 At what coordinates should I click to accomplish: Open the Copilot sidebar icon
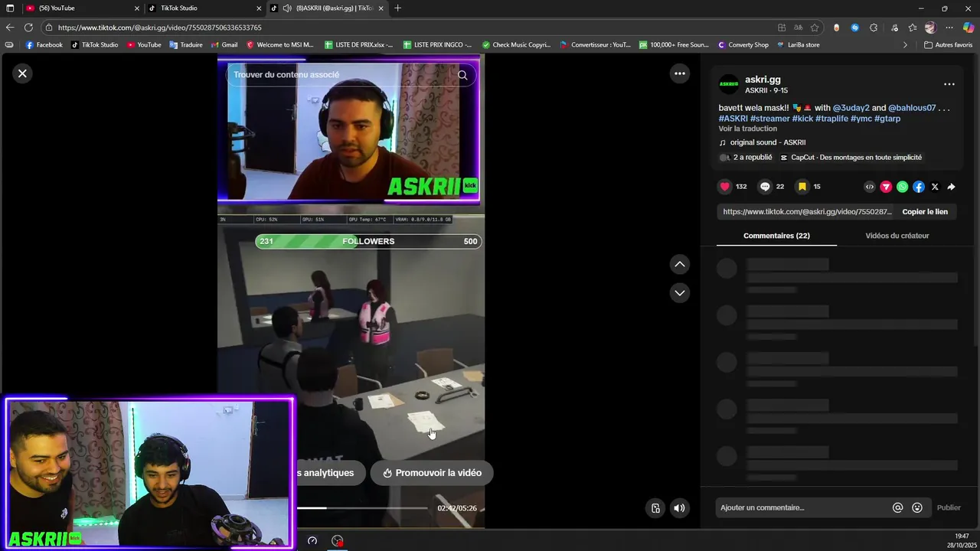coord(969,28)
